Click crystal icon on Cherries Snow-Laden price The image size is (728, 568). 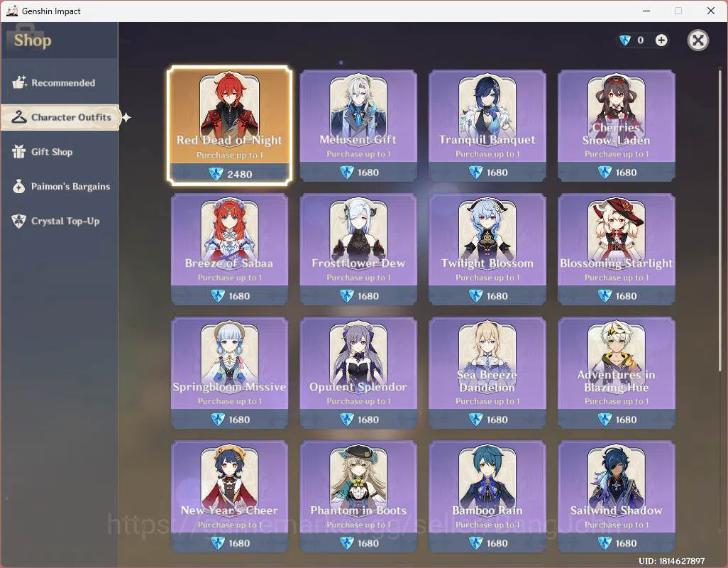pyautogui.click(x=605, y=173)
